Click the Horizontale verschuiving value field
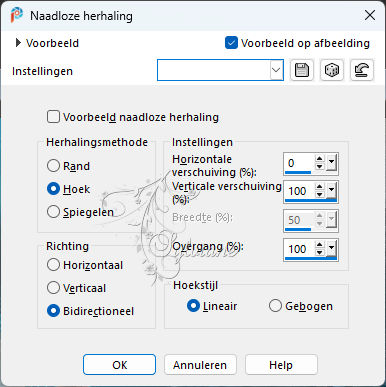Viewport: 386px width, 387px height. [299, 163]
